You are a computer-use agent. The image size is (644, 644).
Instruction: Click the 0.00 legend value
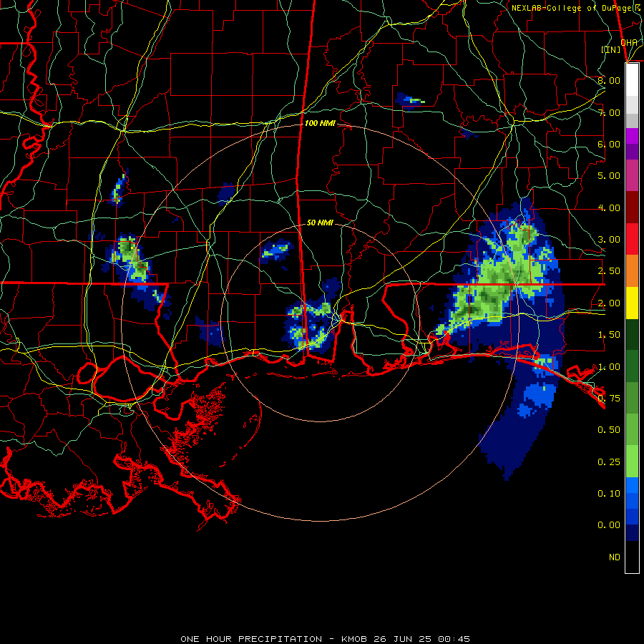tap(609, 525)
